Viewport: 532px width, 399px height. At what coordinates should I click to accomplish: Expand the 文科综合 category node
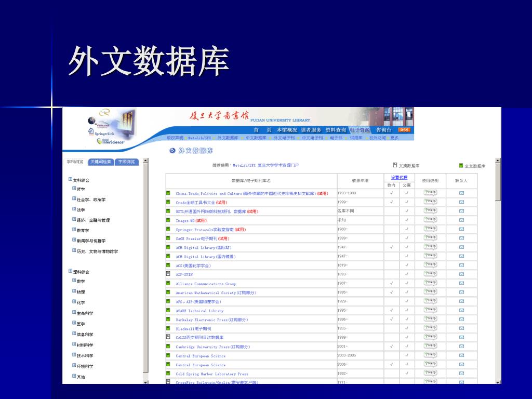[70, 179]
